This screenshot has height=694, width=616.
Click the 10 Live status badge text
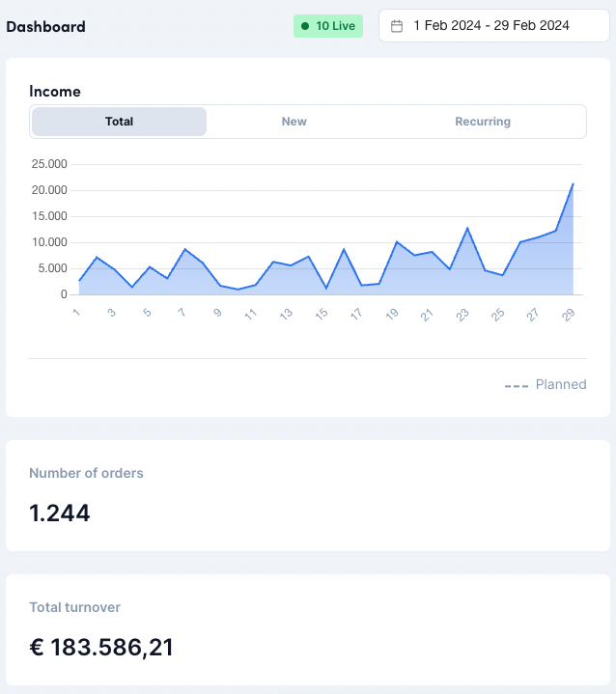click(x=335, y=26)
